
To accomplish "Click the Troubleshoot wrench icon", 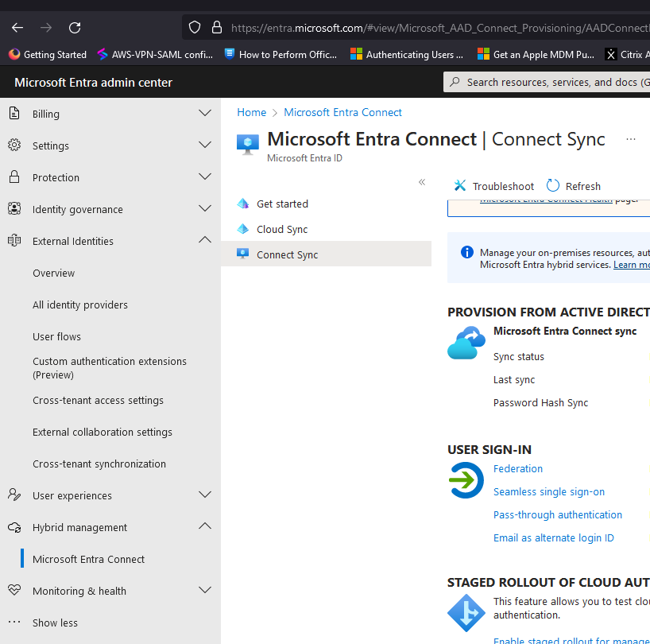I will (460, 186).
